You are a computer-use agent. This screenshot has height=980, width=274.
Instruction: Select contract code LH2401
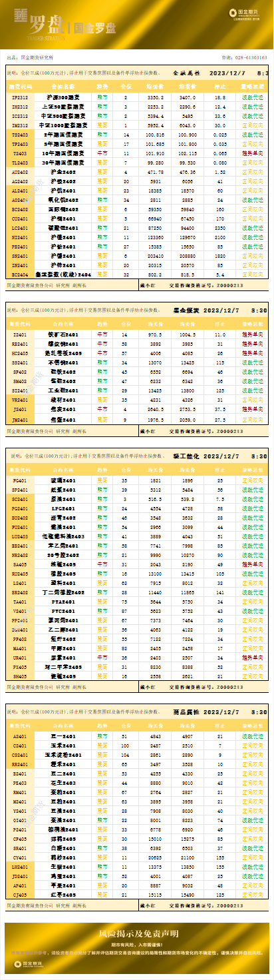point(20,867)
